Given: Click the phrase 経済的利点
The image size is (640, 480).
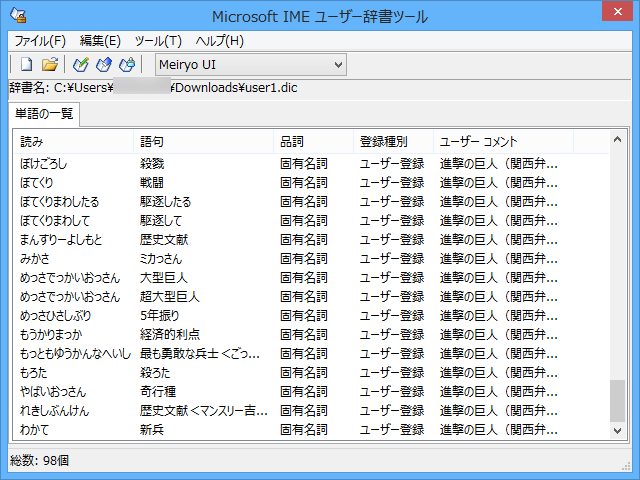Looking at the screenshot, I should (x=170, y=335).
